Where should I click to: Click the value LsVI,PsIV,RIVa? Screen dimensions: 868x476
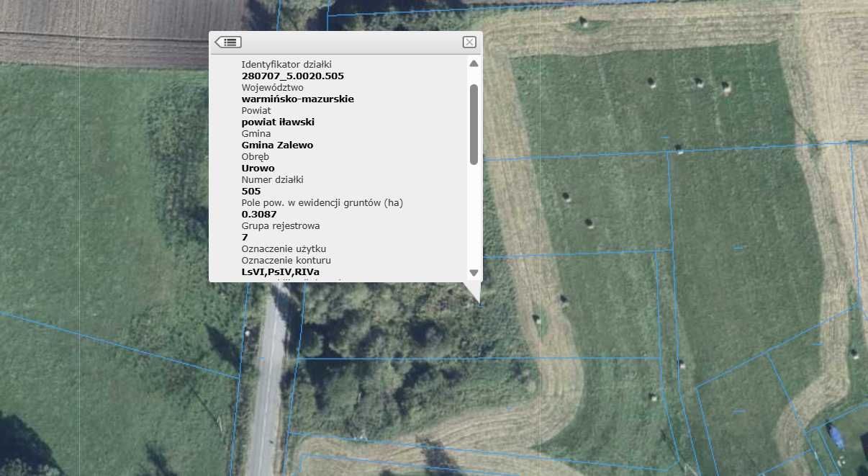tap(281, 272)
